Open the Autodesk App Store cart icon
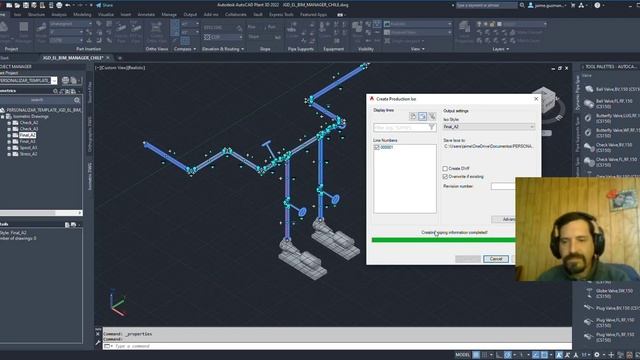This screenshot has width=640, height=360. pos(573,5)
